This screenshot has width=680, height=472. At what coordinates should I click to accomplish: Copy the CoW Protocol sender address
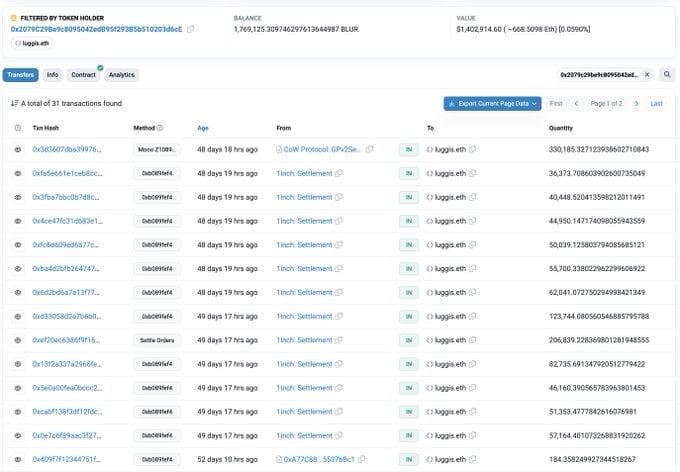tap(370, 149)
